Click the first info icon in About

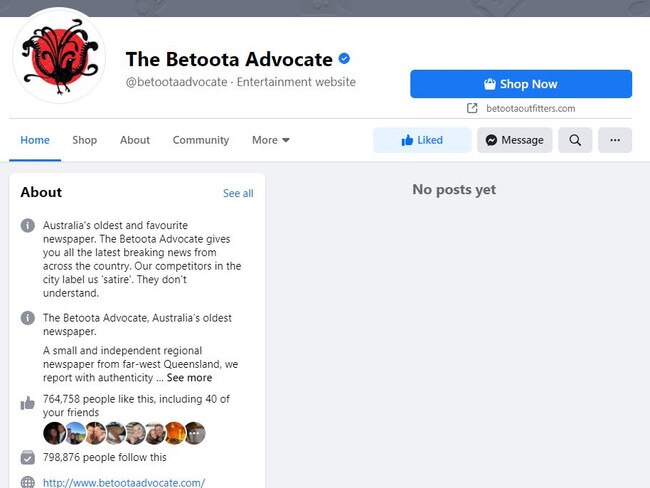[x=28, y=226]
